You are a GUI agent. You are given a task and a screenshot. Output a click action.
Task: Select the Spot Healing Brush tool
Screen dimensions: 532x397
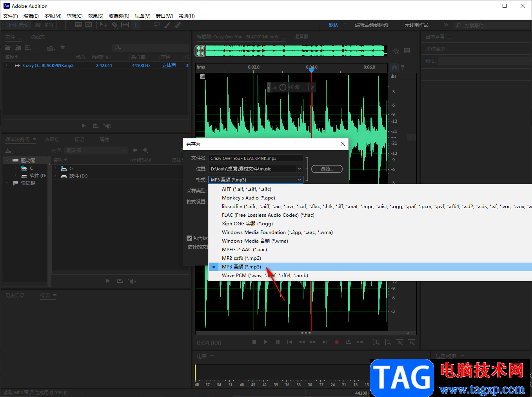pos(178,25)
